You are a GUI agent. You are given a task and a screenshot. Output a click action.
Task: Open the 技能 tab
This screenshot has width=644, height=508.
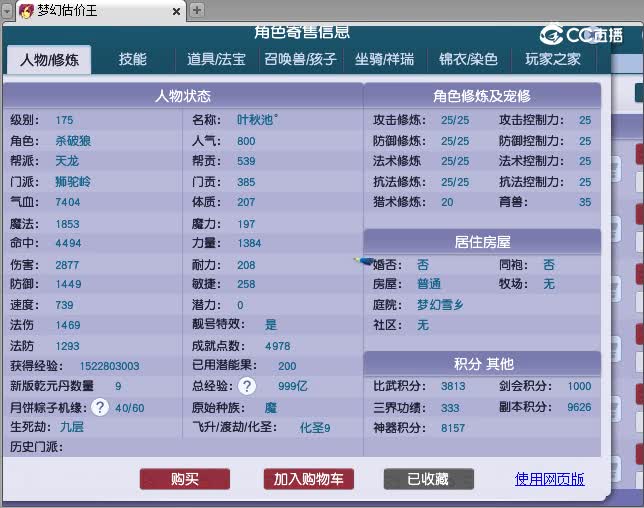tap(133, 60)
